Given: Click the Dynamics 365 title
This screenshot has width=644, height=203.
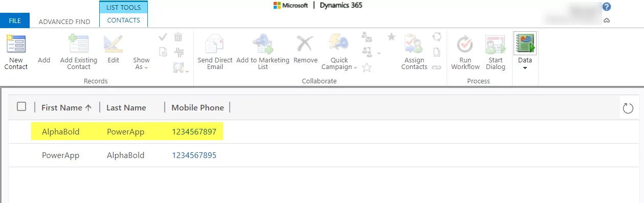Looking at the screenshot, I should coord(341,6).
